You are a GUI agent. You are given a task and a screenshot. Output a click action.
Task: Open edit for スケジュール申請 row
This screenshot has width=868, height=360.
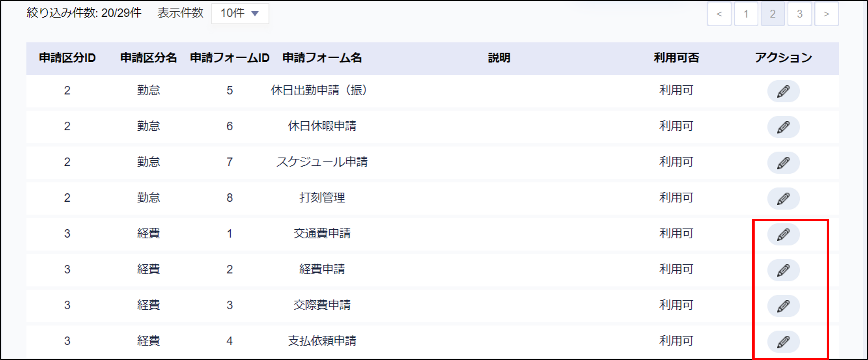coord(783,163)
